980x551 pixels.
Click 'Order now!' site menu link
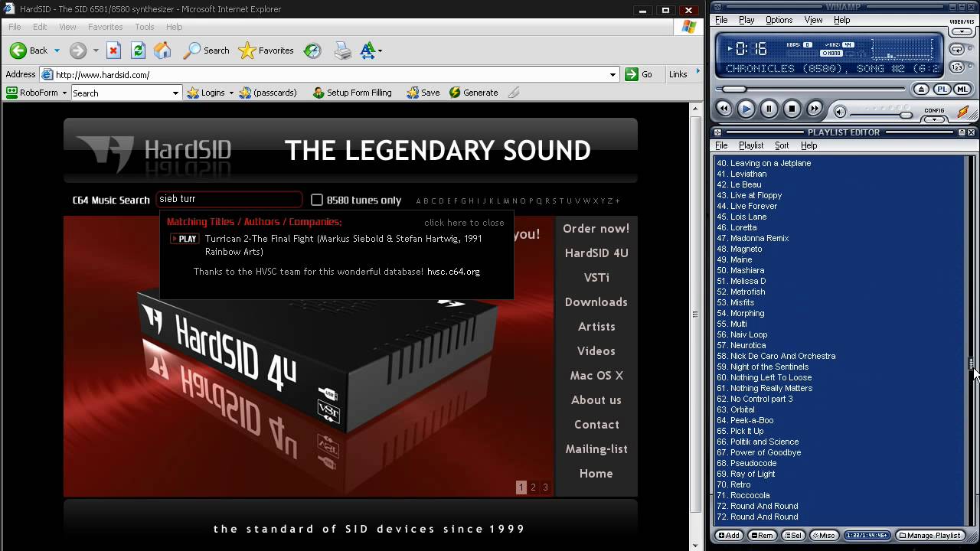pyautogui.click(x=596, y=229)
